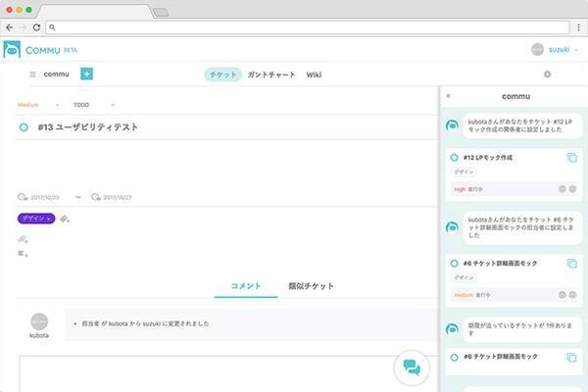Open the hamburger menu beside commu
Viewport: 588px width, 392px height.
32,74
